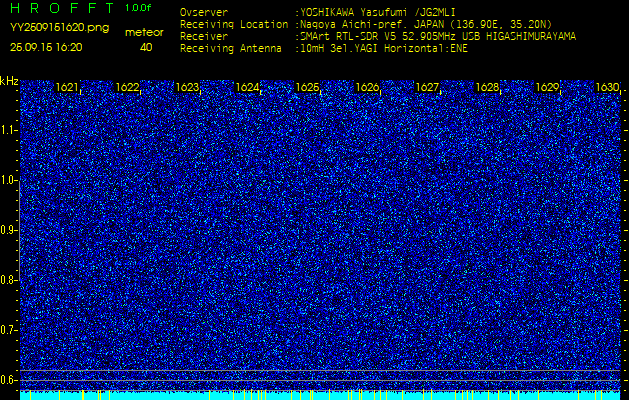The image size is (629, 400).
Task: Click the 1622 time axis label
Action: [x=127, y=87]
